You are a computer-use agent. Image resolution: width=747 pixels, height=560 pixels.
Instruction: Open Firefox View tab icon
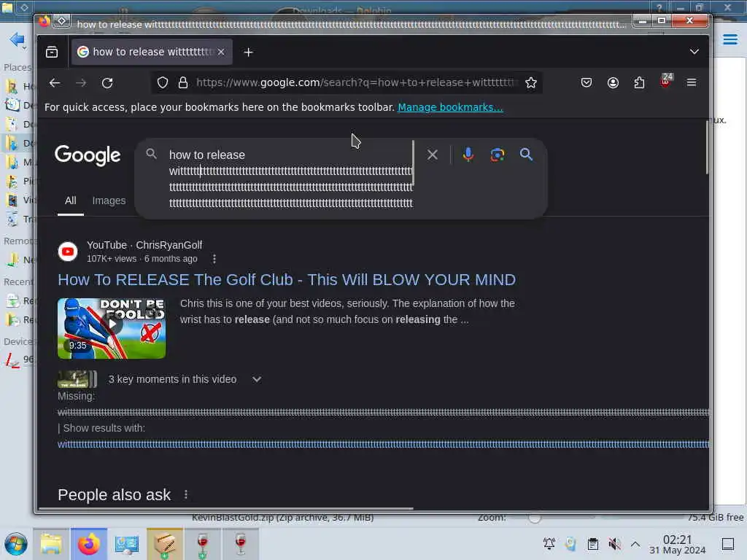(x=52, y=52)
